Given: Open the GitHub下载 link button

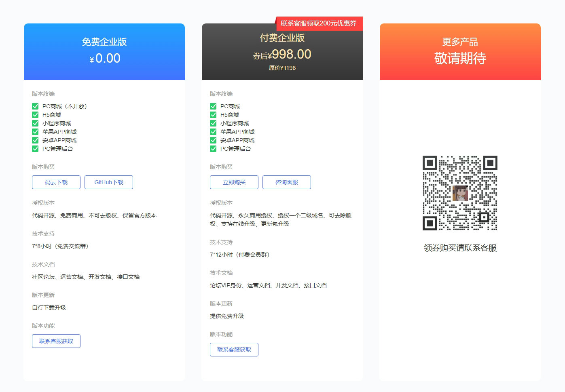Looking at the screenshot, I should coord(109,182).
